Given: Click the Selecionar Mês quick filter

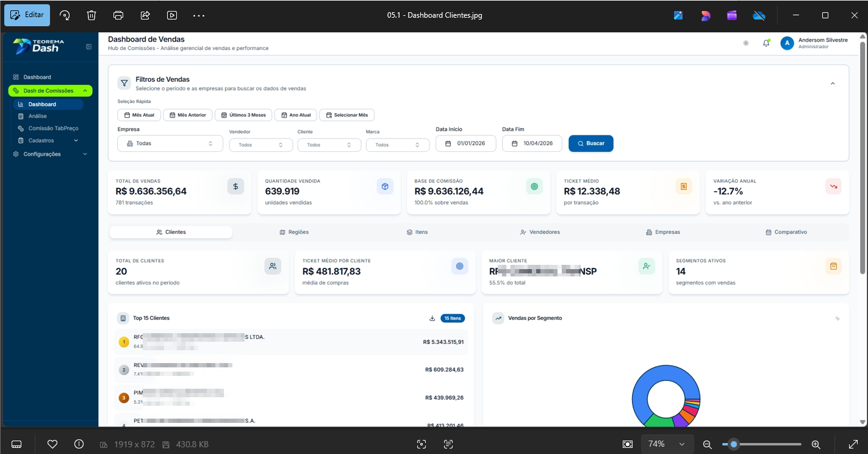Looking at the screenshot, I should click(x=346, y=115).
